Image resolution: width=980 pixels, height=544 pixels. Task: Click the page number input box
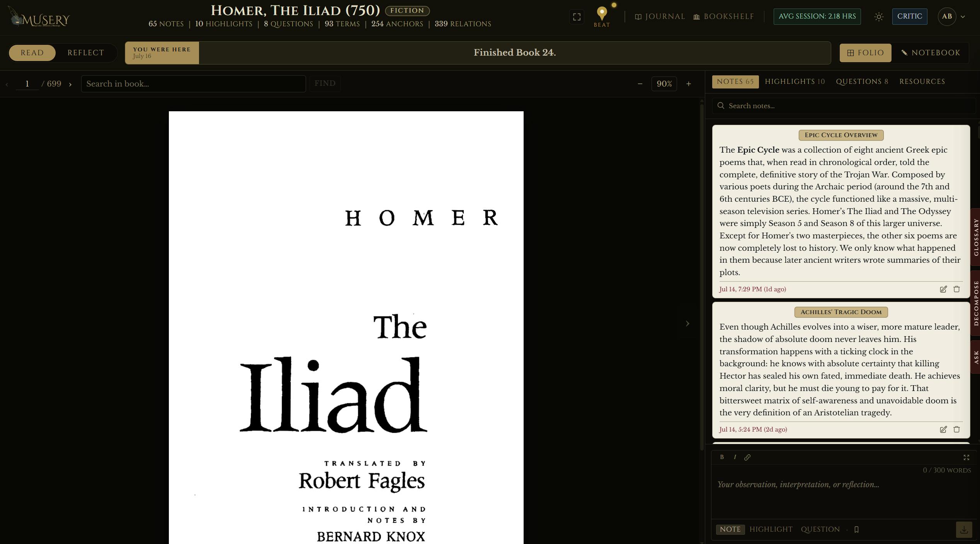click(x=27, y=84)
